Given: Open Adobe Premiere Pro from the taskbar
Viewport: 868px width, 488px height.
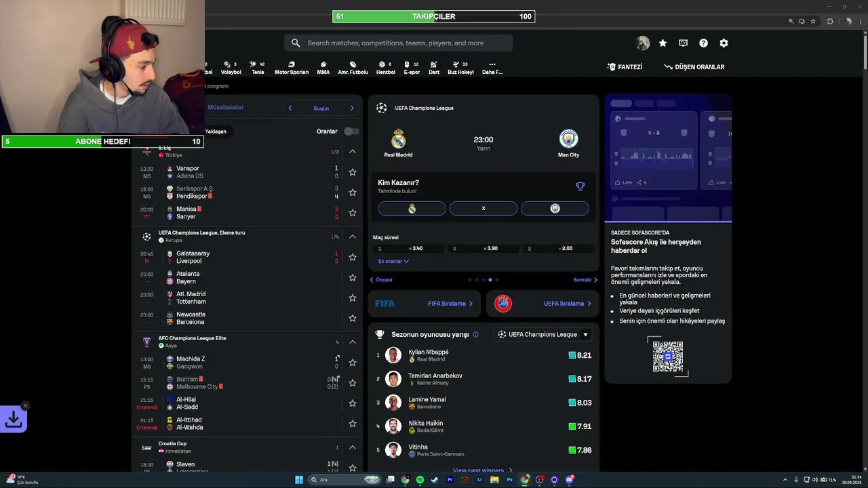Looking at the screenshot, I should click(x=450, y=480).
